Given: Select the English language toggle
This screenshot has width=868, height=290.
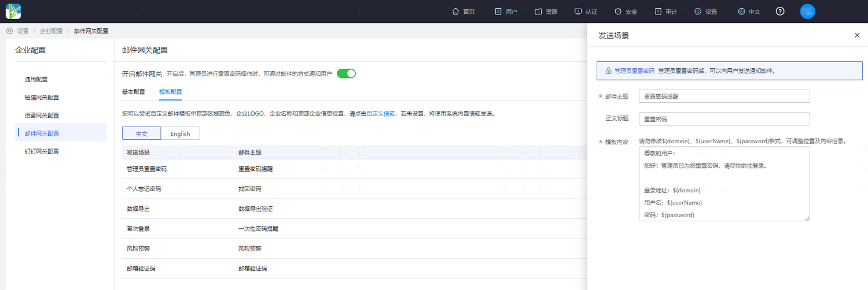Looking at the screenshot, I should [x=180, y=133].
